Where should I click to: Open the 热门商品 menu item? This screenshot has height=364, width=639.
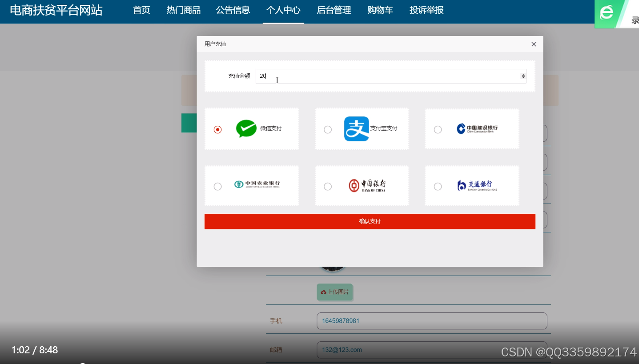click(x=184, y=10)
